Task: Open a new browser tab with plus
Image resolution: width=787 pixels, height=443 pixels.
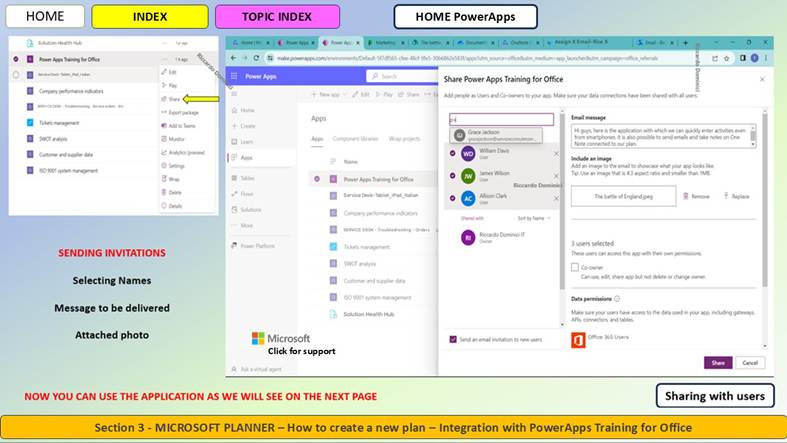Action: click(686, 43)
